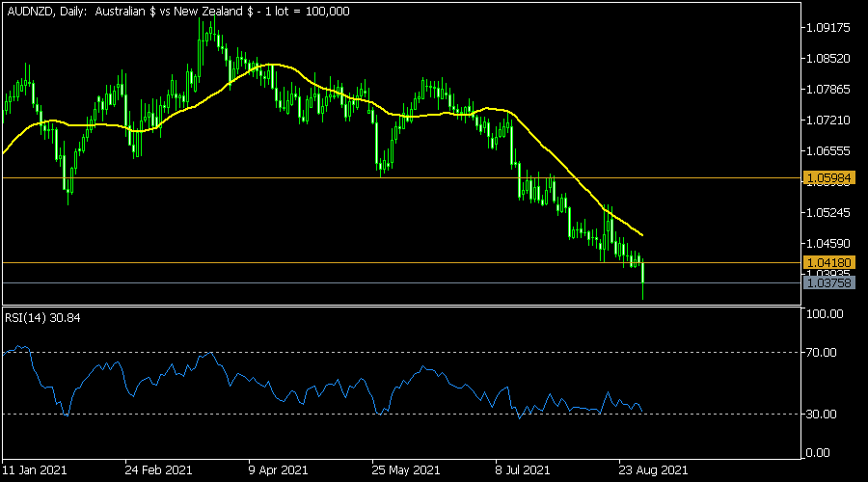Screen dimensions: 868x482
Task: Click the AUDNZD Daily chart title text
Action: (178, 11)
